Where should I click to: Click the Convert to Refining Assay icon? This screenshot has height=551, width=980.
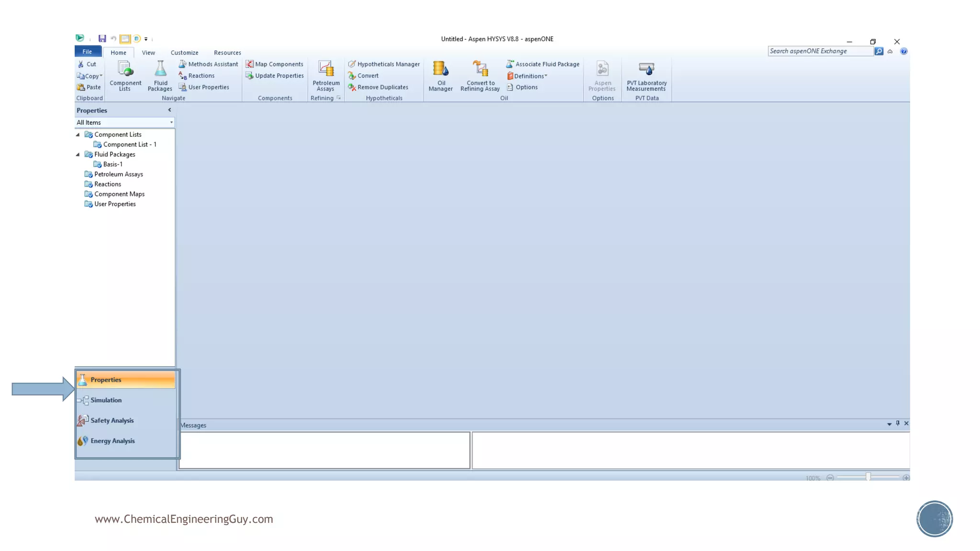pos(480,69)
